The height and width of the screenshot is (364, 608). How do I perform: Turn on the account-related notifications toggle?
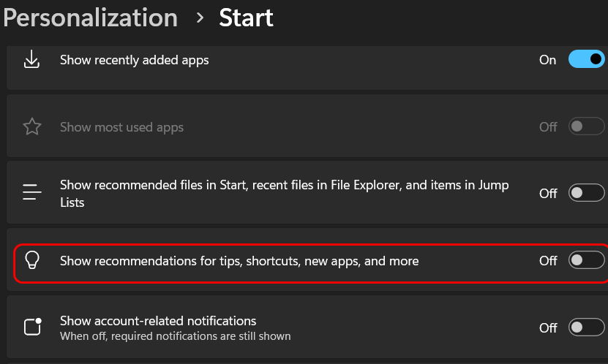point(586,327)
